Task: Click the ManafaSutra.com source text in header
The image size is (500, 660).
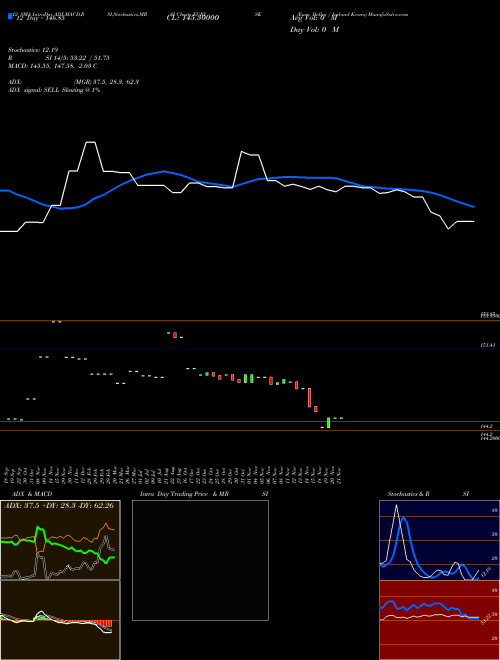Action: click(388, 14)
